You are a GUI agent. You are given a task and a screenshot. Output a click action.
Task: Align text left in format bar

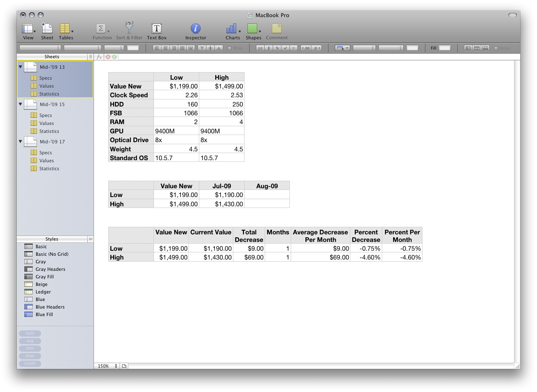157,48
